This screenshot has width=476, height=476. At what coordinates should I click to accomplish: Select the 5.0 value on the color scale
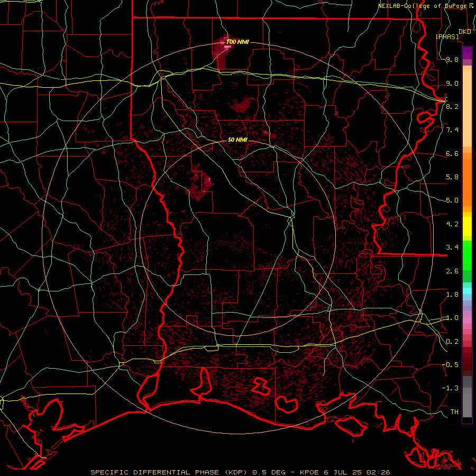coord(452,200)
